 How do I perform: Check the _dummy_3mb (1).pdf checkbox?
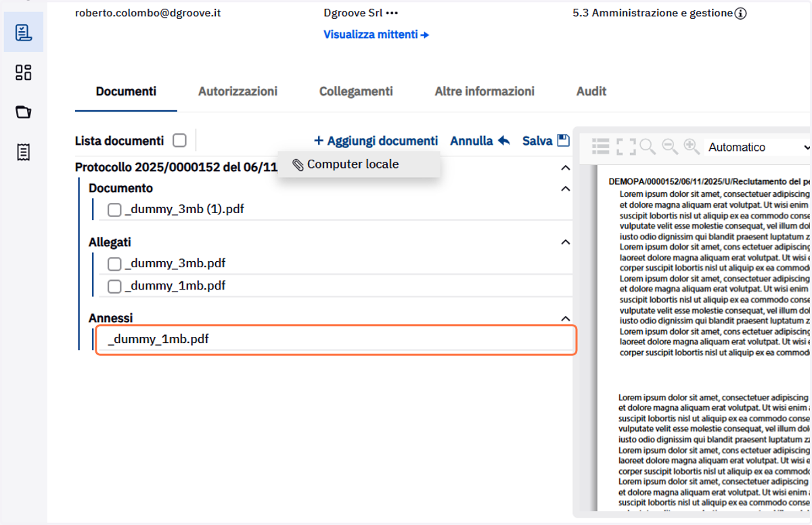114,210
